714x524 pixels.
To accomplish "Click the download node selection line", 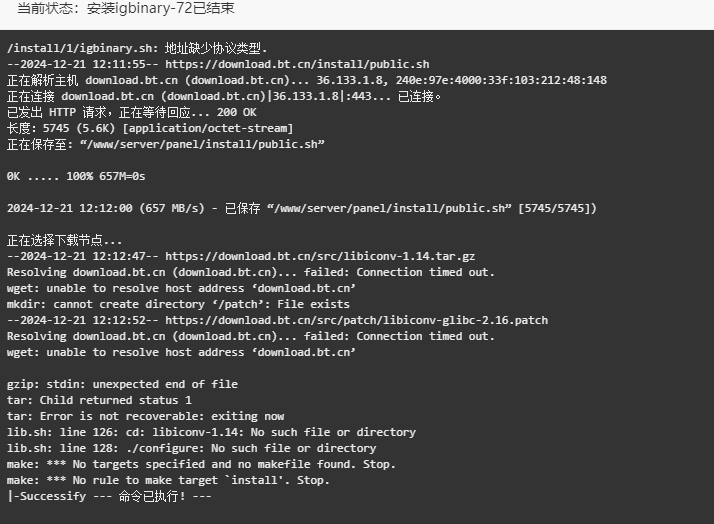I will [64, 240].
